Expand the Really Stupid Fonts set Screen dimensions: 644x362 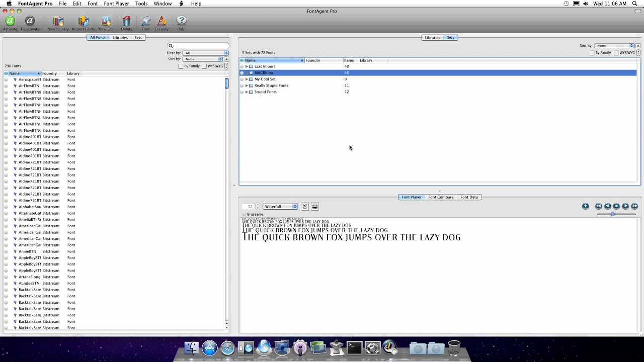247,85
